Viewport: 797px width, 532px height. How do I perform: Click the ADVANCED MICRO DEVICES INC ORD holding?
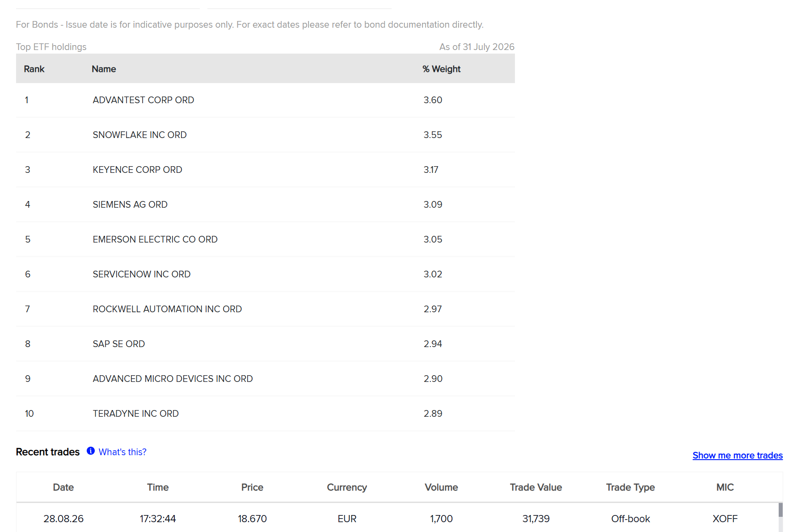[x=173, y=379]
